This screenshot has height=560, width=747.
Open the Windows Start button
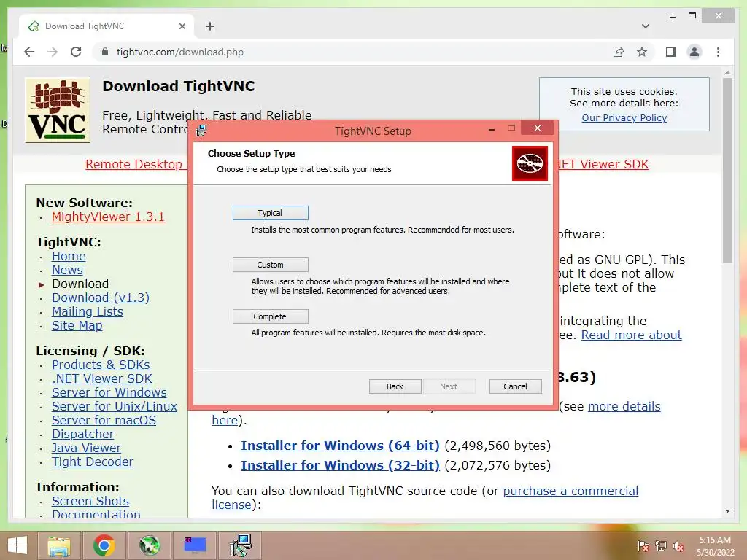tap(18, 545)
